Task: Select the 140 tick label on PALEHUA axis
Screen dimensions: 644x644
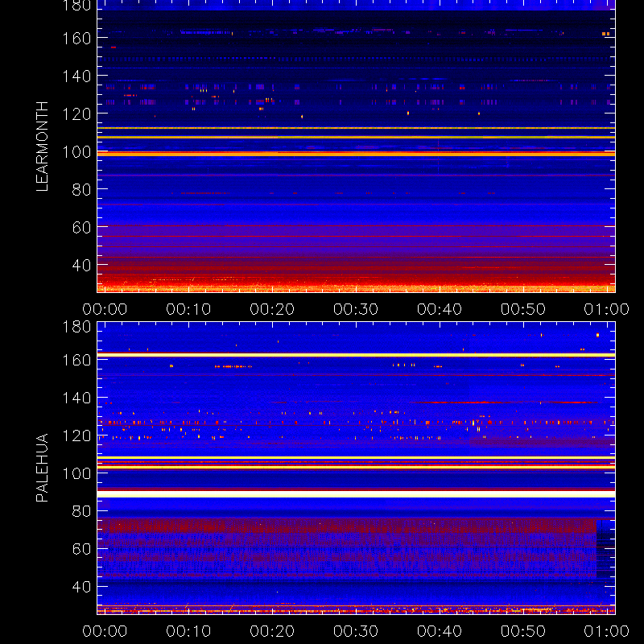Action: click(x=76, y=398)
